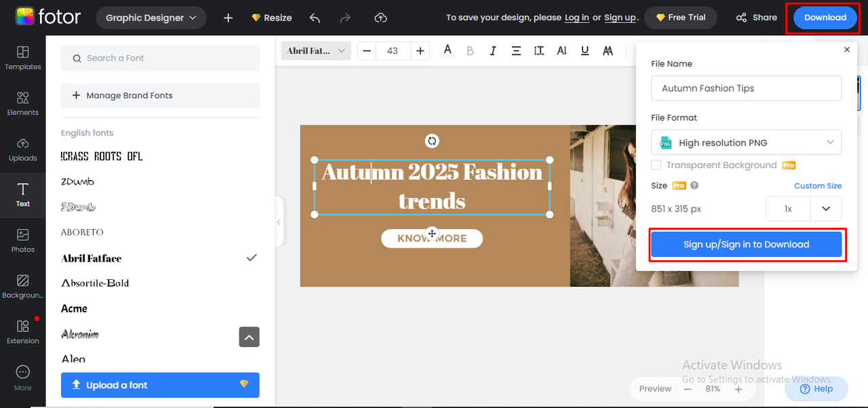Open the Elements panel

23,103
